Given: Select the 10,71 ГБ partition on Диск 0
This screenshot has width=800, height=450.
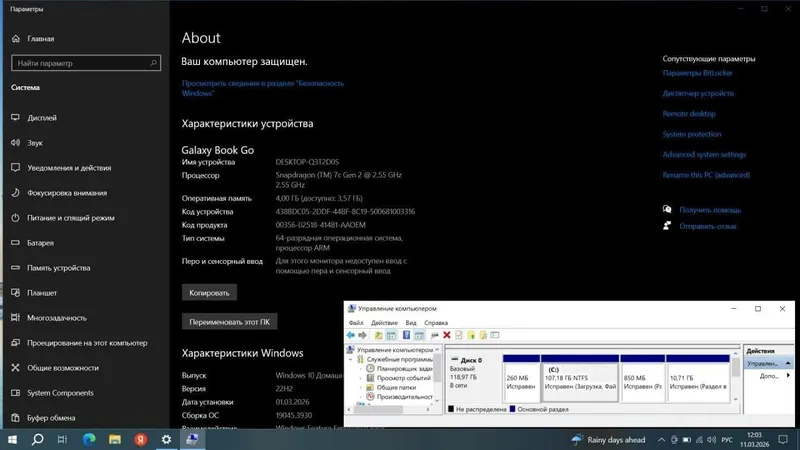Looking at the screenshot, I should coord(697,378).
